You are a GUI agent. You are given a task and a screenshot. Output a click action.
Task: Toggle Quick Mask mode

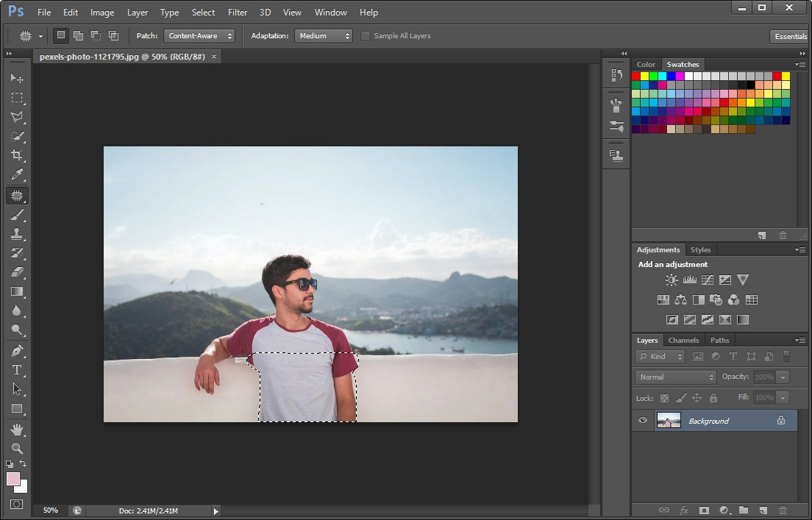click(17, 505)
